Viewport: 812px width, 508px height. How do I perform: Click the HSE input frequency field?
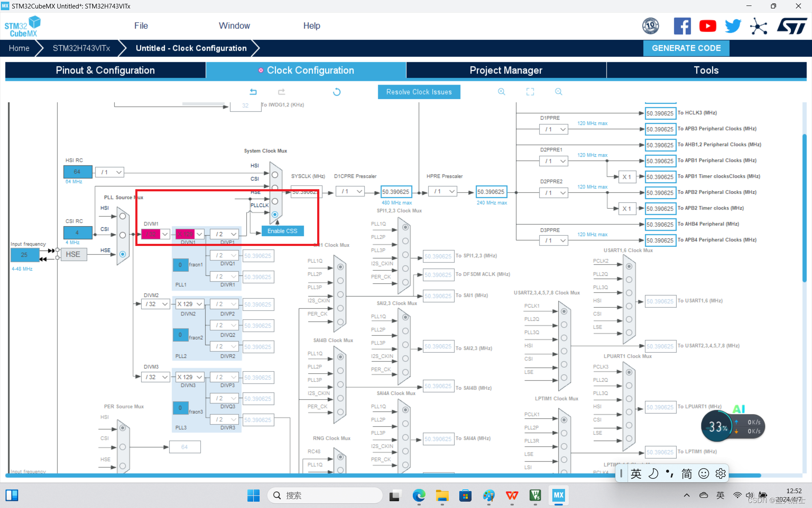(25, 255)
